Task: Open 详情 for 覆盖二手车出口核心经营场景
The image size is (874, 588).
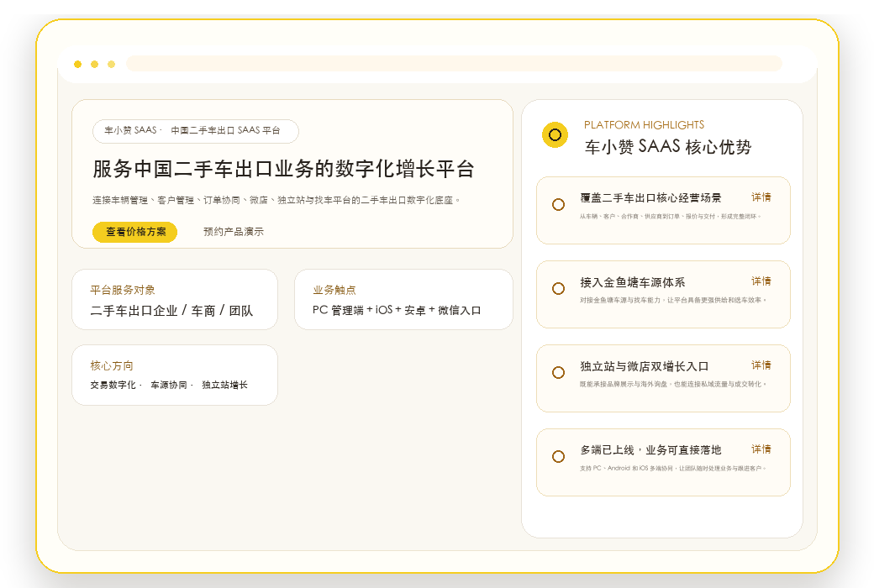Action: point(761,197)
